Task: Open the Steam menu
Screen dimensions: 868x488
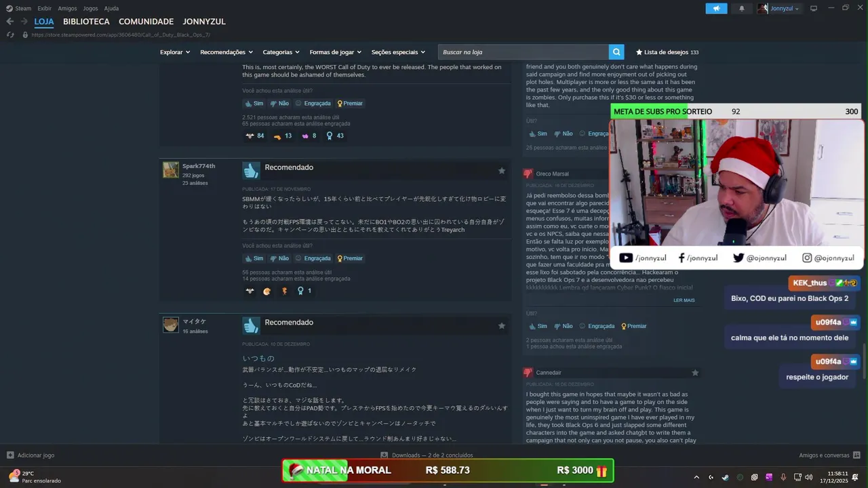Action: [19, 8]
